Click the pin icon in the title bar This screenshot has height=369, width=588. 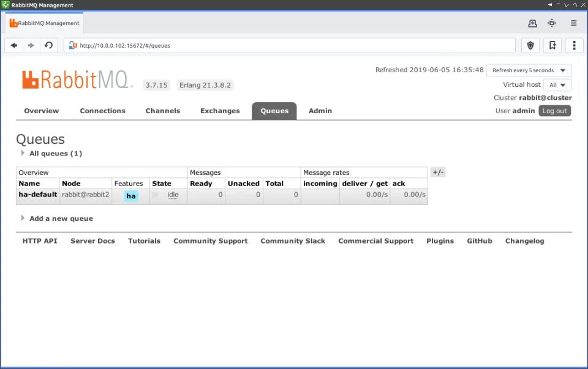coord(550,5)
